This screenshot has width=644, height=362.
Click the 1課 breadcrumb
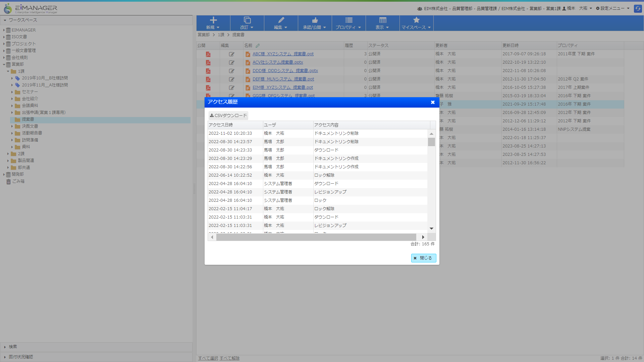(221, 35)
